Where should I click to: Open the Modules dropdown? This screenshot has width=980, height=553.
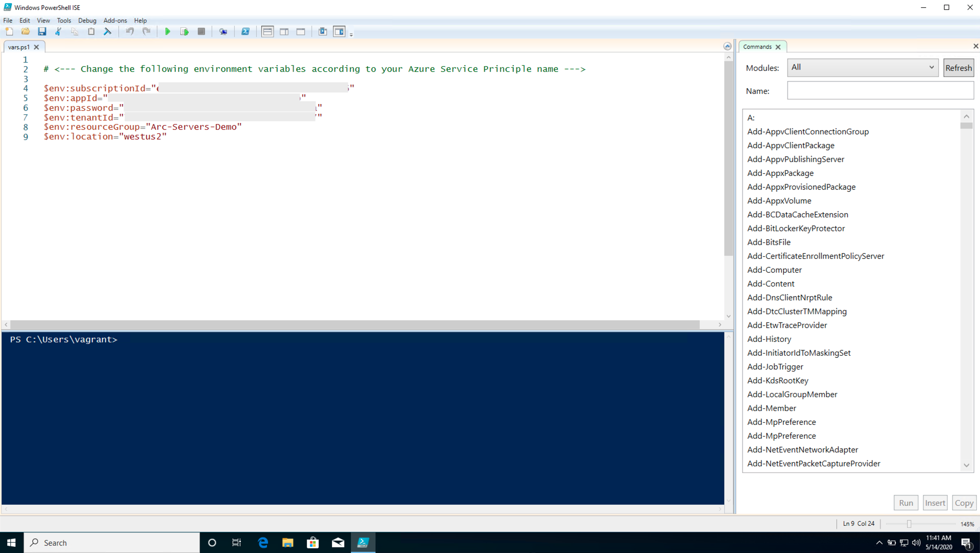(863, 68)
